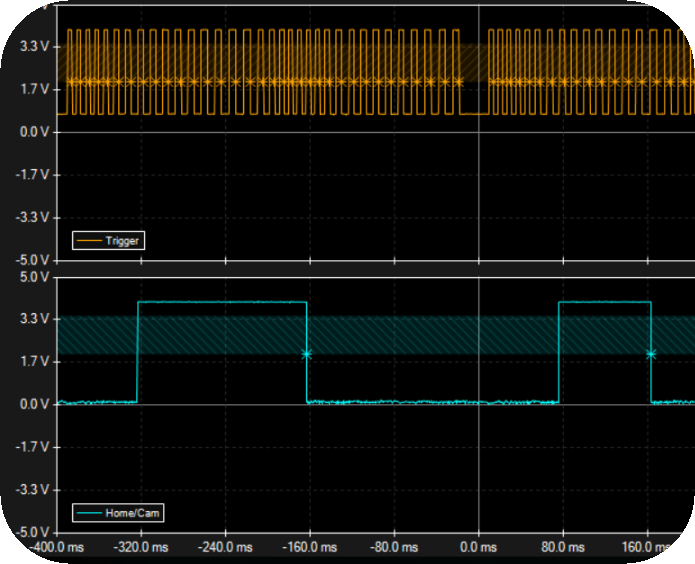This screenshot has height=564, width=695.
Task: Click the -320.0 ms time axis label
Action: click(141, 548)
